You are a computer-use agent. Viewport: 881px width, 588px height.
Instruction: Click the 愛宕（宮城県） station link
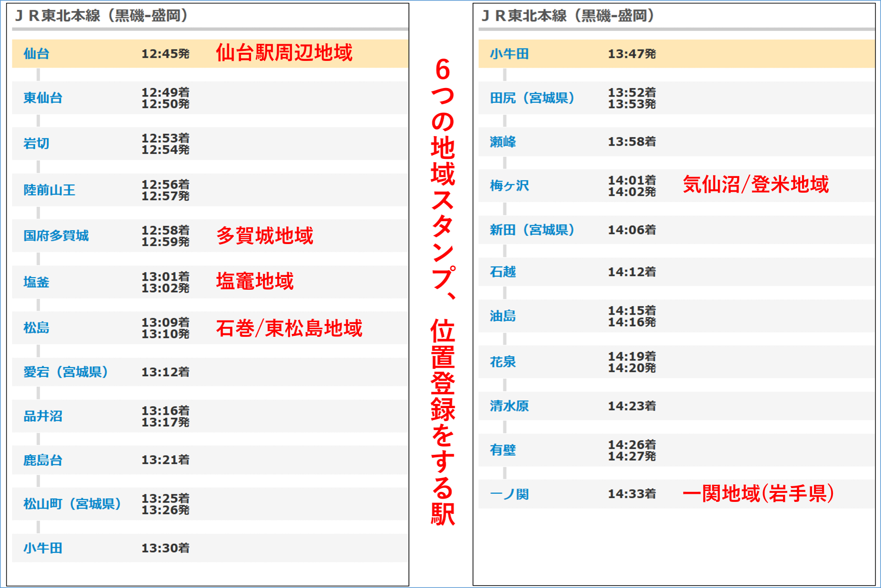66,372
